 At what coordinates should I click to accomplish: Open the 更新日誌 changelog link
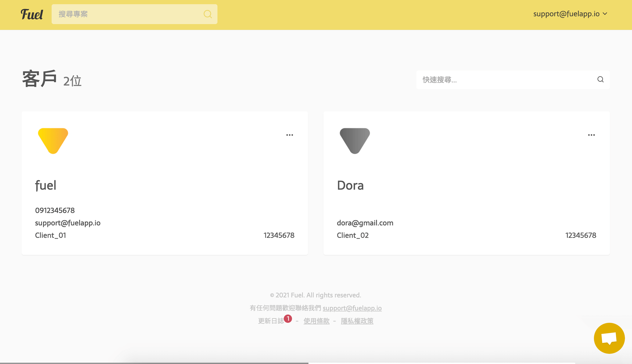[271, 321]
